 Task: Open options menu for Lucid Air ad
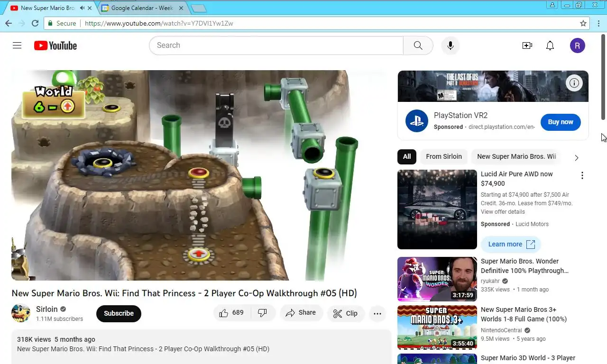(x=582, y=175)
